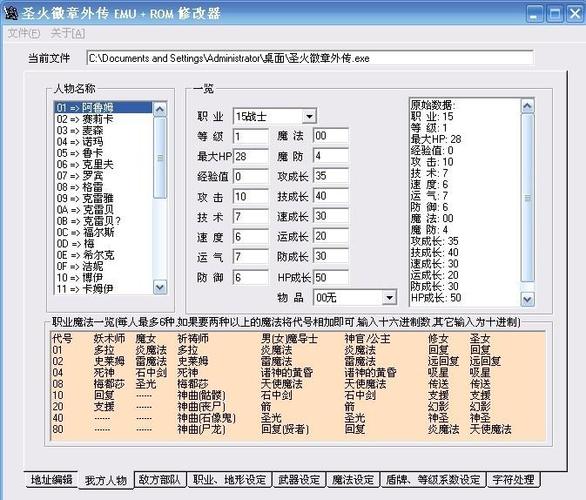Click the 神官/公主 column header
The height and width of the screenshot is (500, 586).
pyautogui.click(x=367, y=339)
